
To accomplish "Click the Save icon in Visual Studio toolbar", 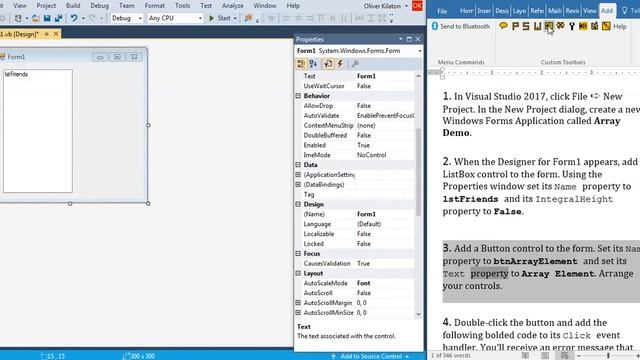I will tap(47, 18).
